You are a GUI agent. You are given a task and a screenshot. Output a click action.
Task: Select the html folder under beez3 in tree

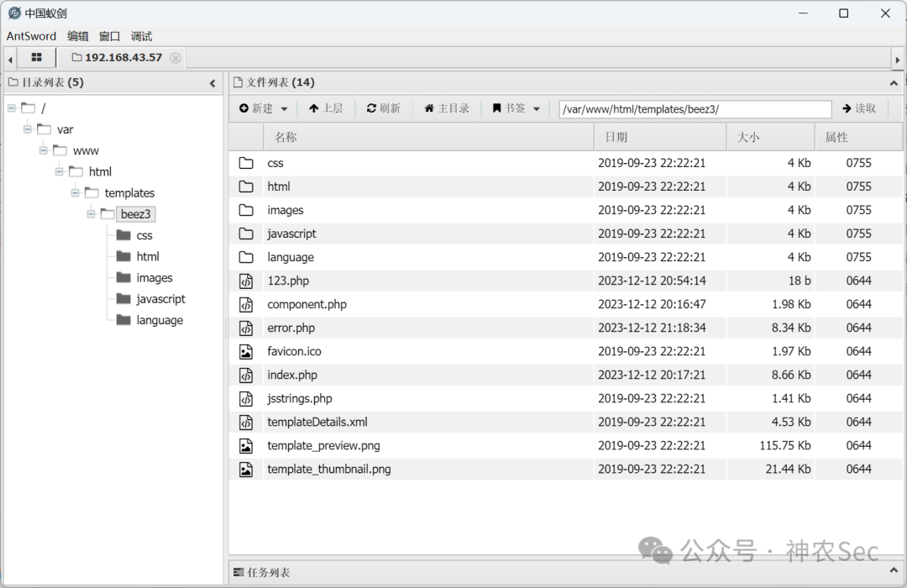(148, 256)
